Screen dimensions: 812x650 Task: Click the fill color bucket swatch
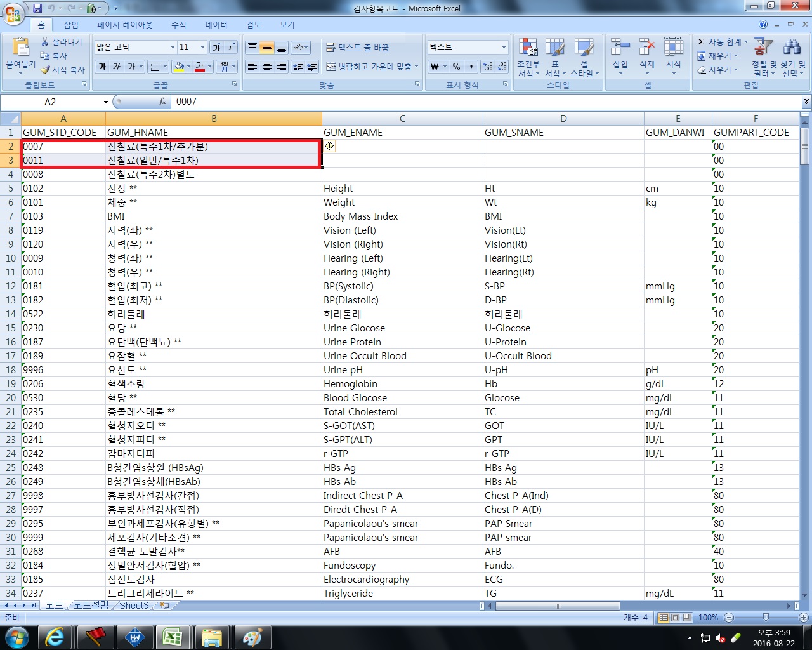pyautogui.click(x=179, y=67)
